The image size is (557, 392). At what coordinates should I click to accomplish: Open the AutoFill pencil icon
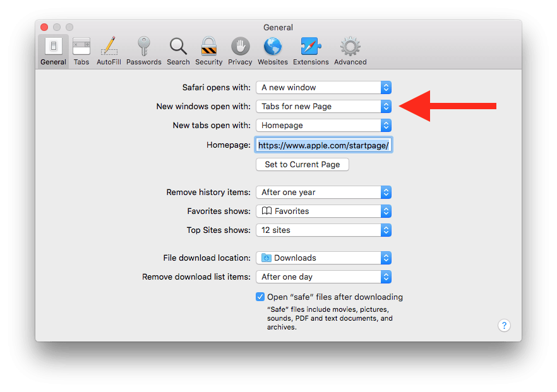point(109,51)
